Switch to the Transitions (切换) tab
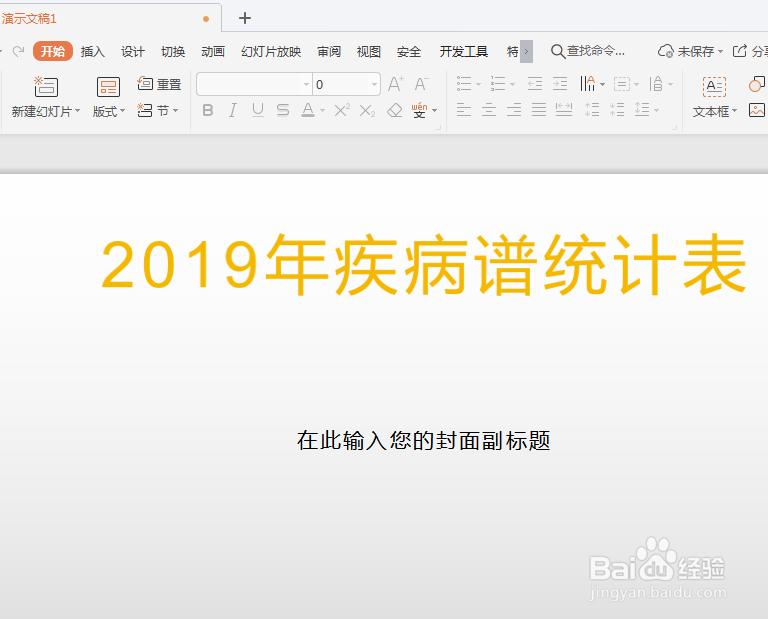This screenshot has width=768, height=619. 173,51
